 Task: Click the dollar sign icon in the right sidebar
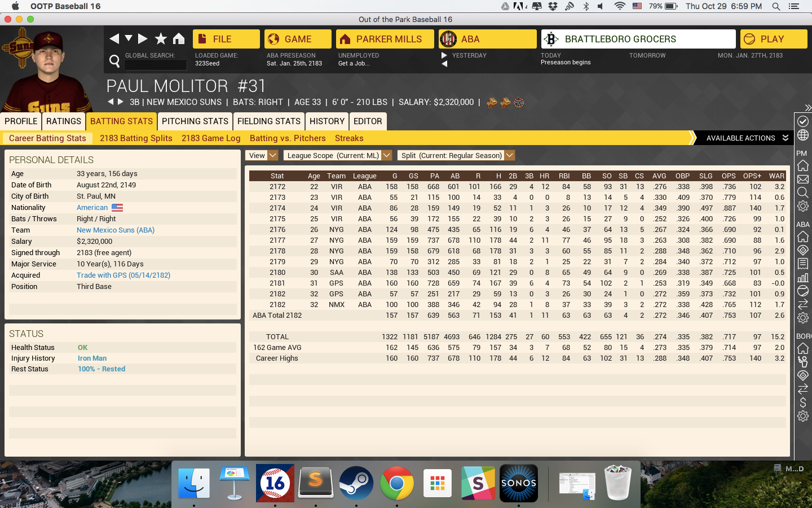click(x=803, y=402)
